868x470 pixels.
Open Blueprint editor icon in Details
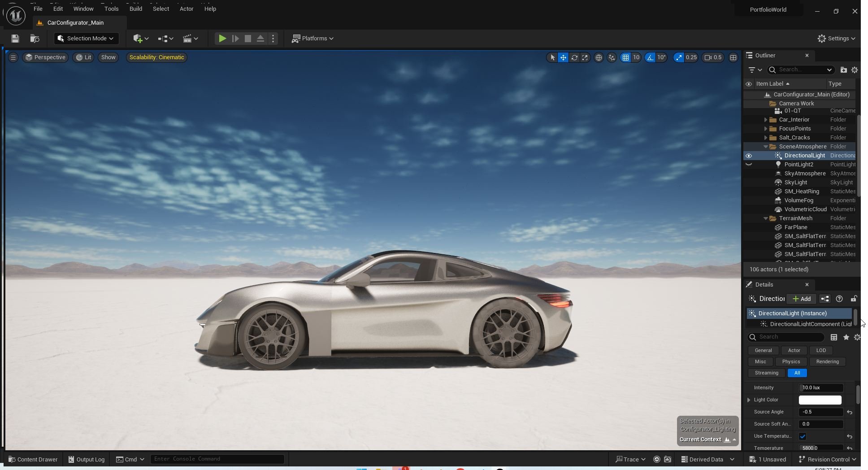pos(825,299)
